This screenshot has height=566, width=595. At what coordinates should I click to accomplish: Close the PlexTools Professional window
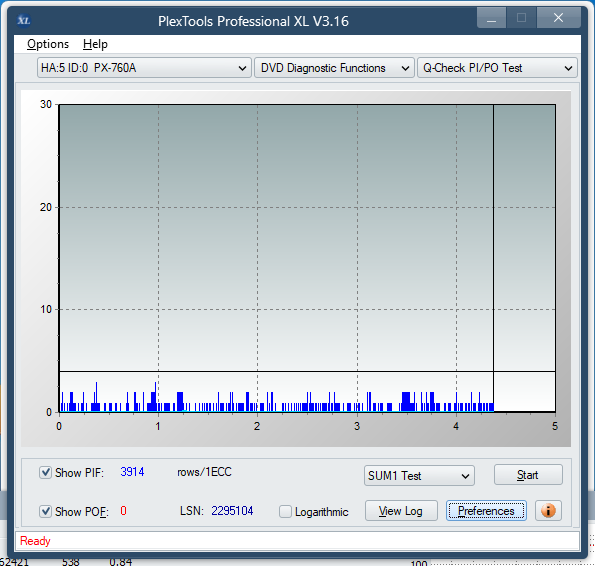(x=558, y=18)
